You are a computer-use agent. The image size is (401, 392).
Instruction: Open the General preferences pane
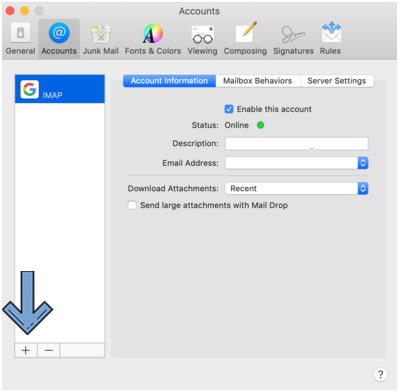tap(20, 39)
